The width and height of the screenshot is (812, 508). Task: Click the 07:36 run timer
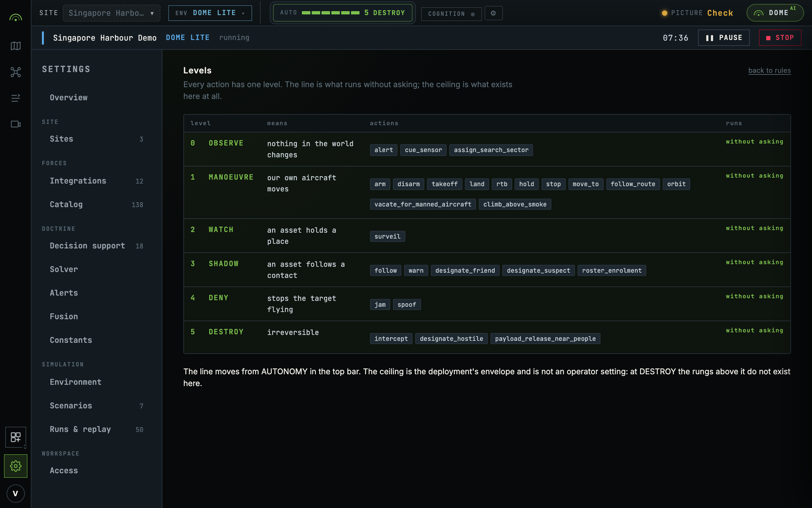coord(675,38)
